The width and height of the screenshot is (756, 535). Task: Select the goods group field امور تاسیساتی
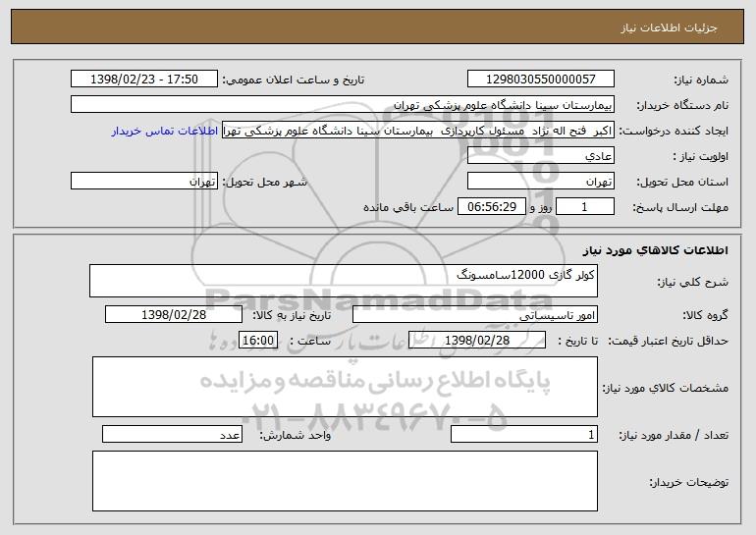pos(475,315)
